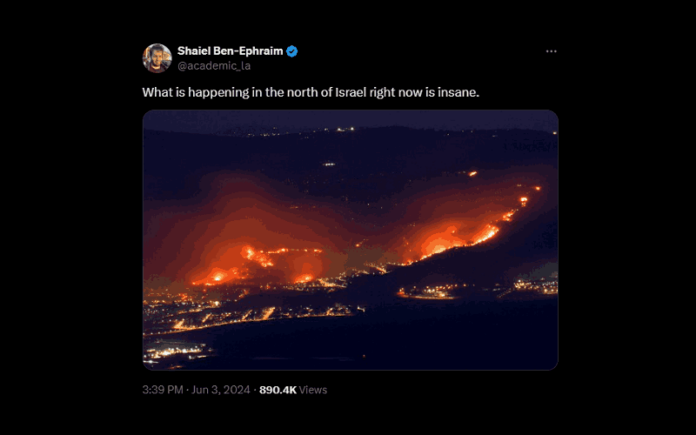This screenshot has height=435, width=696.
Task: Open the tweet's three-dot More menu
Action: pyautogui.click(x=551, y=51)
